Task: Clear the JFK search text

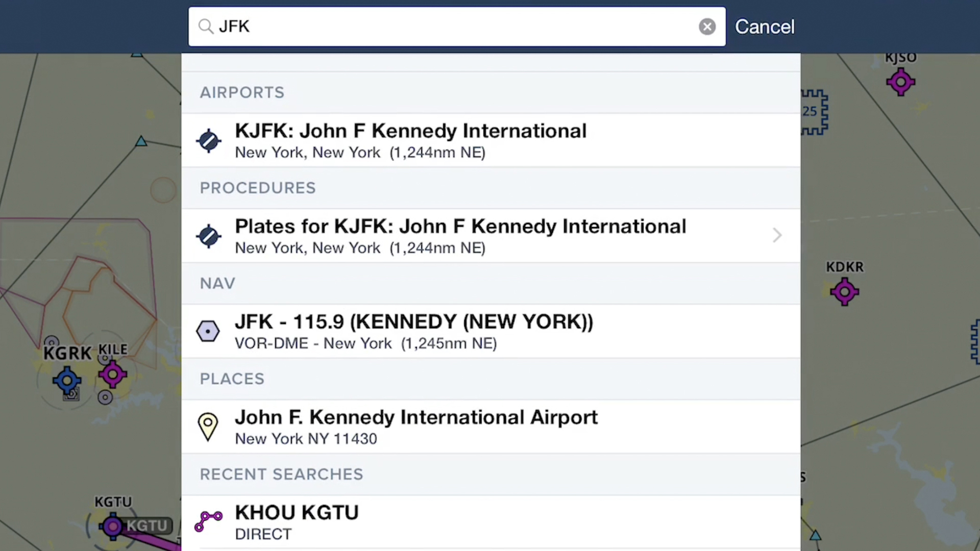Action: [707, 27]
